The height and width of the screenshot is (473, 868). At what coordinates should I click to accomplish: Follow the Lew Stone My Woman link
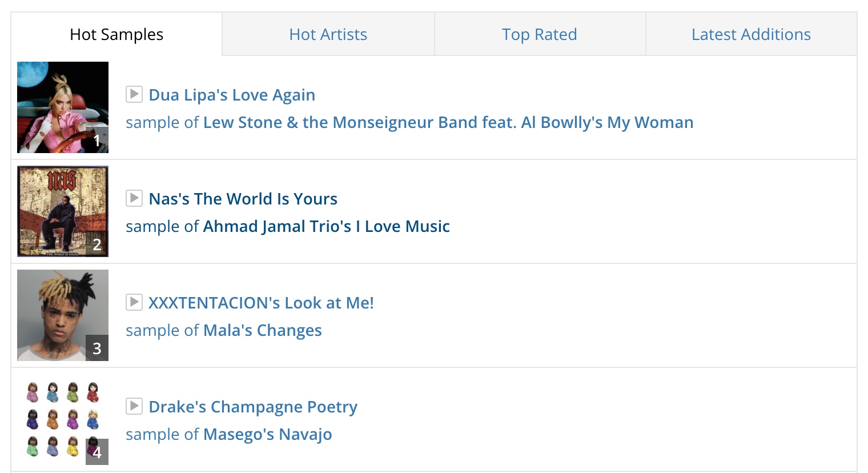coord(448,122)
